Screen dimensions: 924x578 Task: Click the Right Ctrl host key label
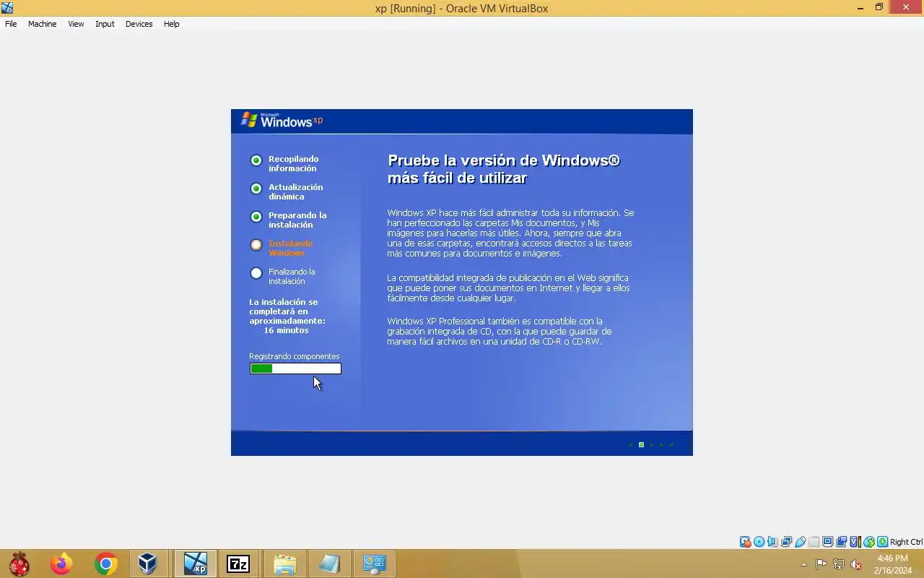coord(906,542)
